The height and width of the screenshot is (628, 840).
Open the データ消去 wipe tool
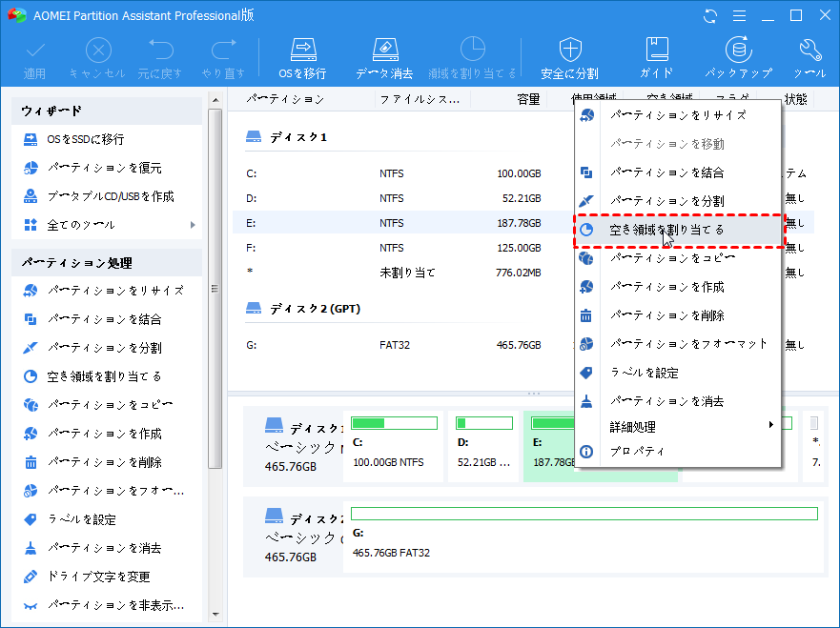384,58
